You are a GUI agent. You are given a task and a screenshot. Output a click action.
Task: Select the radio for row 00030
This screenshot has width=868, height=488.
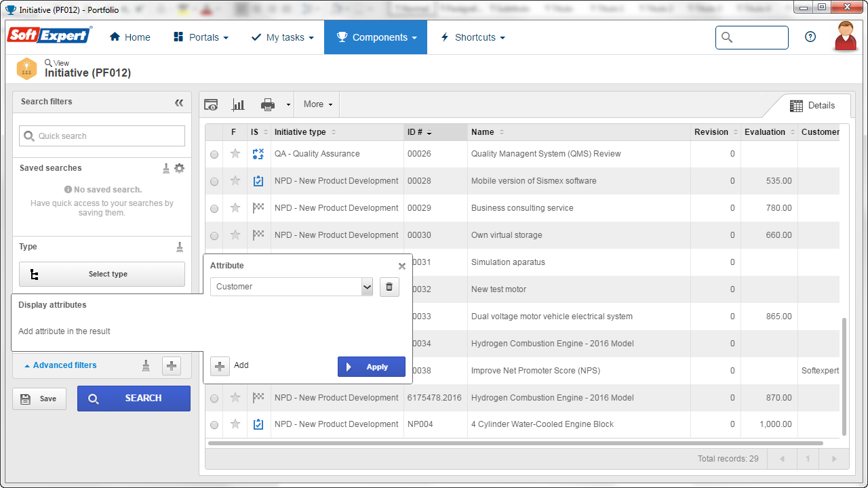pos(214,236)
